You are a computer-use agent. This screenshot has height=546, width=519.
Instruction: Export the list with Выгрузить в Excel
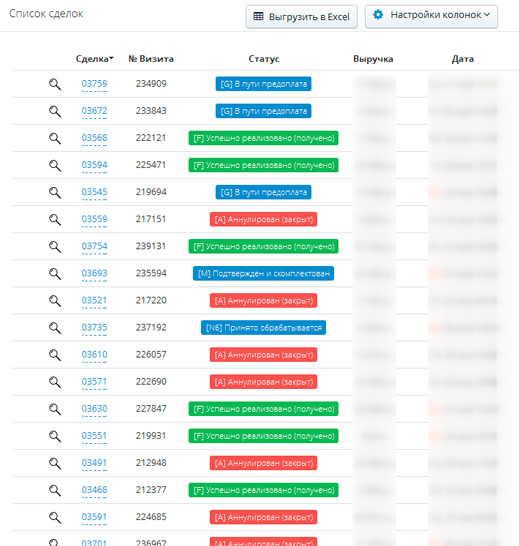pos(301,16)
